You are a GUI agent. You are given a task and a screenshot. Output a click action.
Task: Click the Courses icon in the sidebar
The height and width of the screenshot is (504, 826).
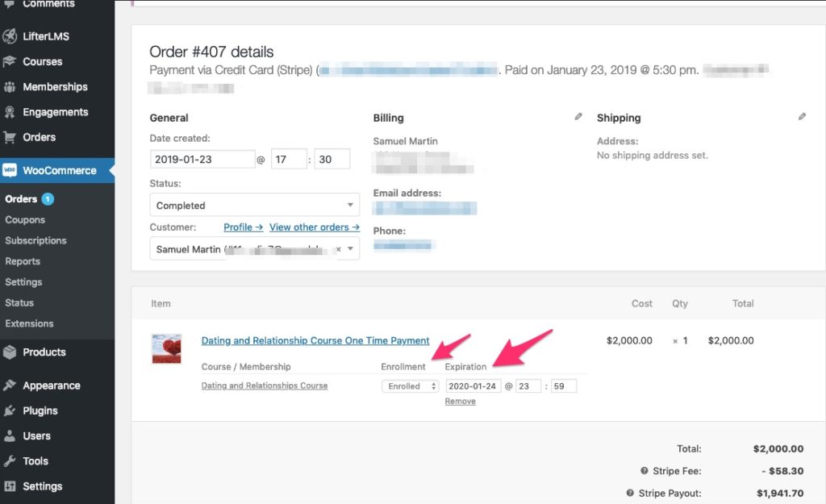[x=10, y=61]
